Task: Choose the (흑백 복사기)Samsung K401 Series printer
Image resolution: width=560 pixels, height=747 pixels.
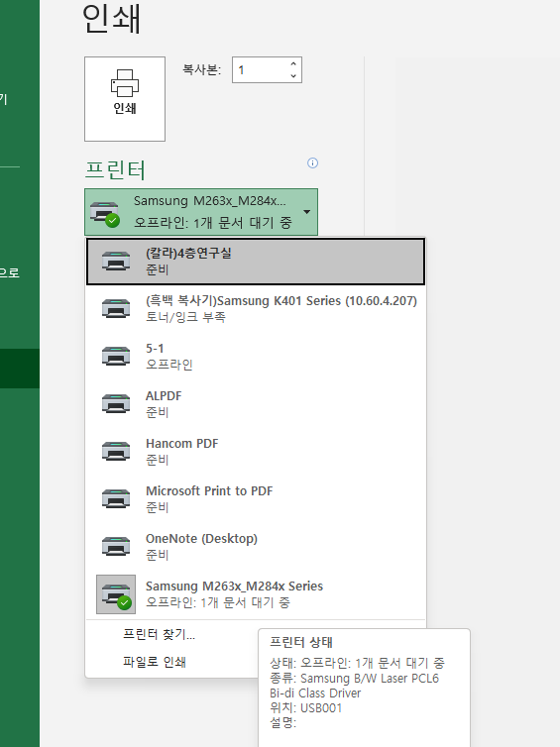Action: click(x=256, y=309)
